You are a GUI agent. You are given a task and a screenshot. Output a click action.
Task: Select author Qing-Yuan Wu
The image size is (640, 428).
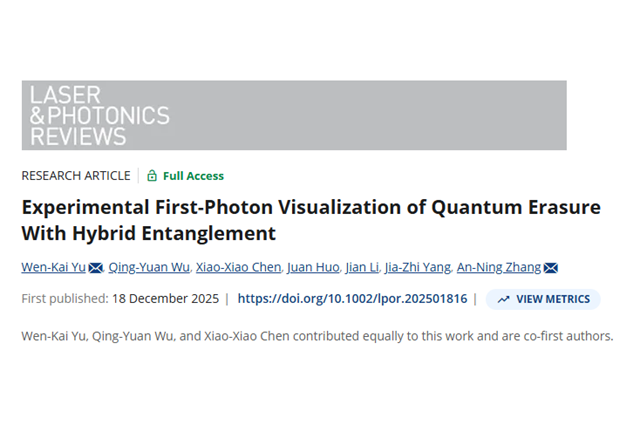point(150,267)
